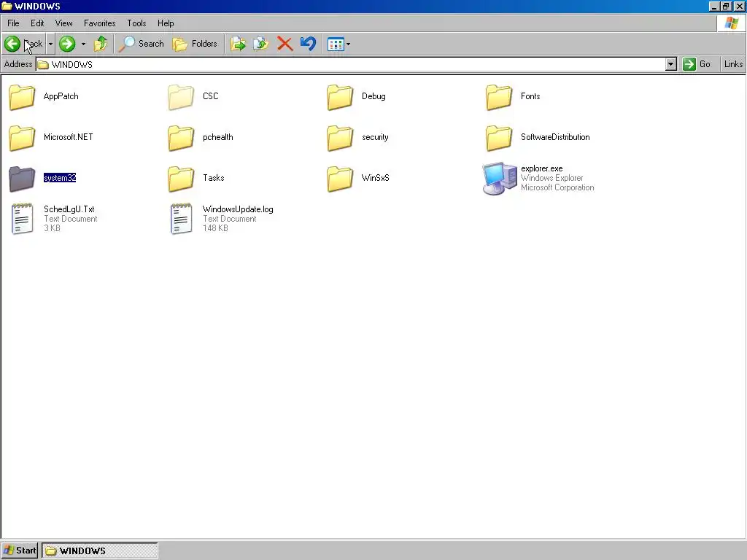Click the Windows flag logo throbber
747x560 pixels.
pos(732,23)
